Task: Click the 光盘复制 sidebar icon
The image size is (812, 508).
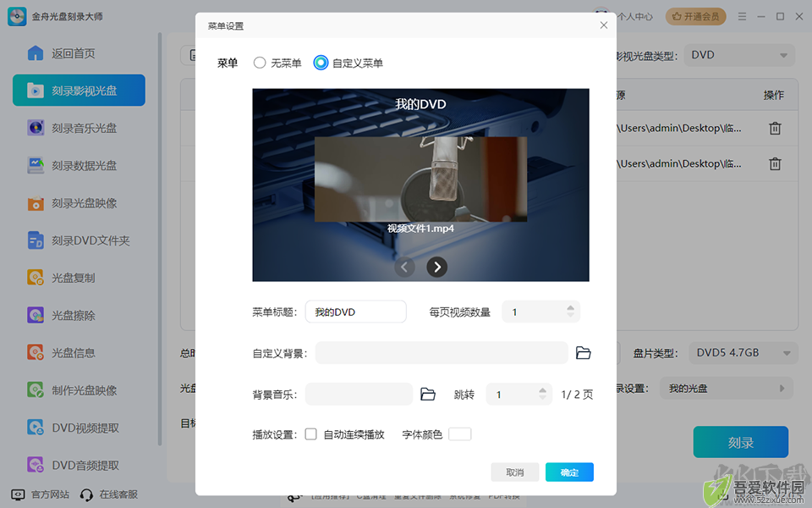Action: tap(36, 278)
